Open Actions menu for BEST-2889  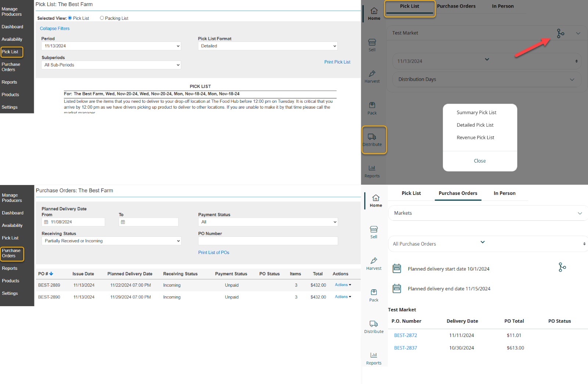click(x=343, y=285)
